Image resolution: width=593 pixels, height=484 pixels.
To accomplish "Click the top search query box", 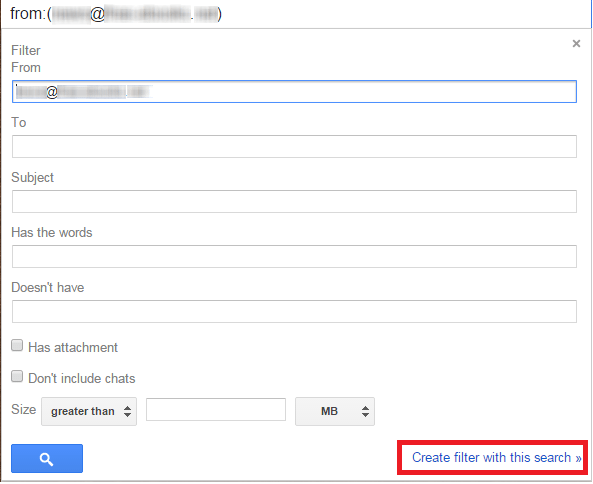I will point(296,14).
